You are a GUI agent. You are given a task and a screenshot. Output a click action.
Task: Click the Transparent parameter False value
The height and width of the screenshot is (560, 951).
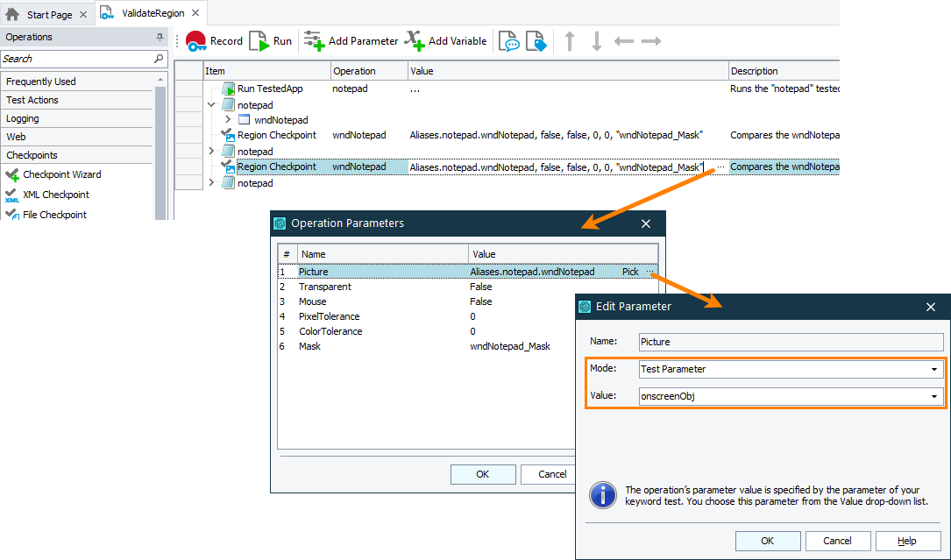pyautogui.click(x=480, y=287)
